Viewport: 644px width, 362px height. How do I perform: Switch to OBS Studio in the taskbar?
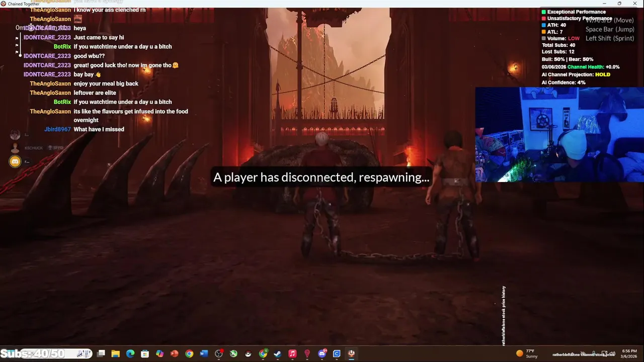coord(219,353)
